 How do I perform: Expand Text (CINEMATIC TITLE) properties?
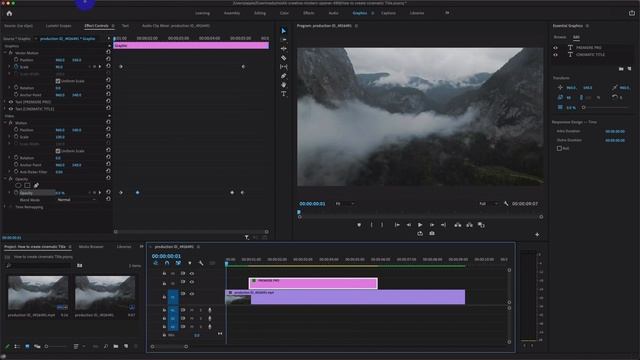click(x=5, y=109)
